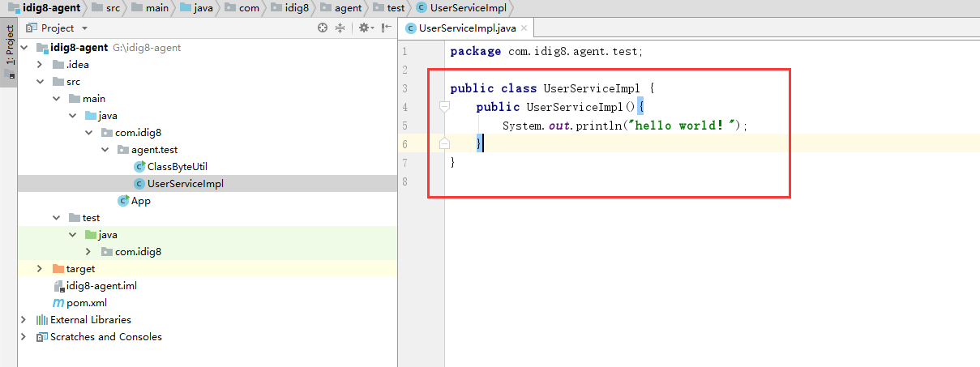The image size is (980, 367).
Task: Select idig8-agent.iml file
Action: [x=207, y=286]
